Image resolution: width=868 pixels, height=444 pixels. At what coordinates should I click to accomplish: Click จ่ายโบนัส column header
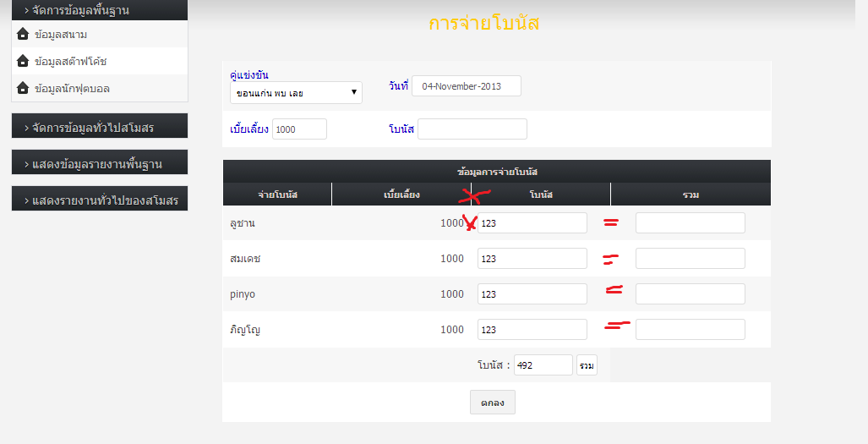277,195
